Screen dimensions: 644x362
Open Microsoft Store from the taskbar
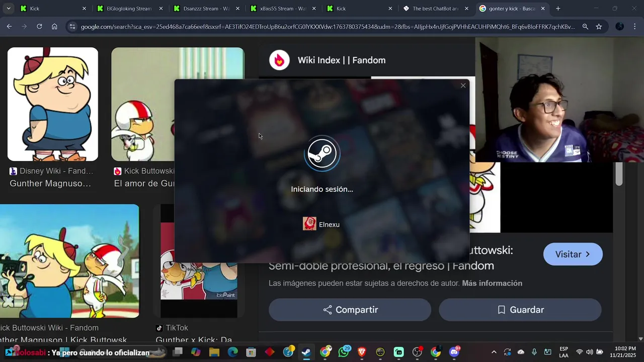point(251,352)
